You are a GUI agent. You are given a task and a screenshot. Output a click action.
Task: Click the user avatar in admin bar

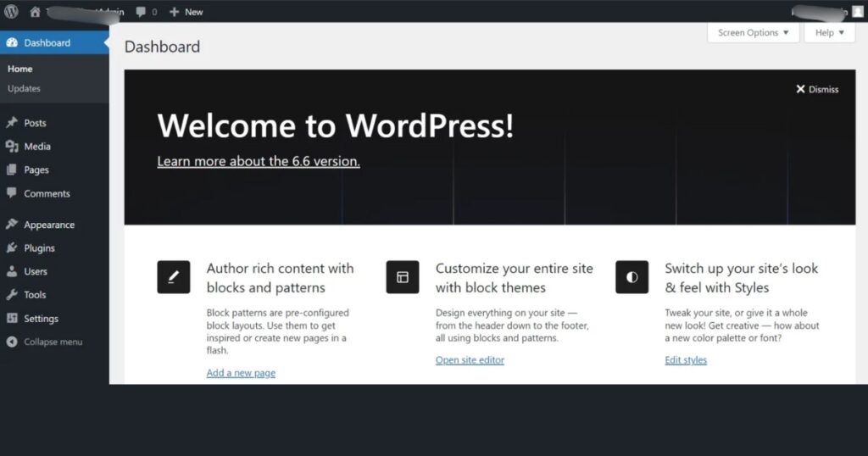tap(857, 12)
